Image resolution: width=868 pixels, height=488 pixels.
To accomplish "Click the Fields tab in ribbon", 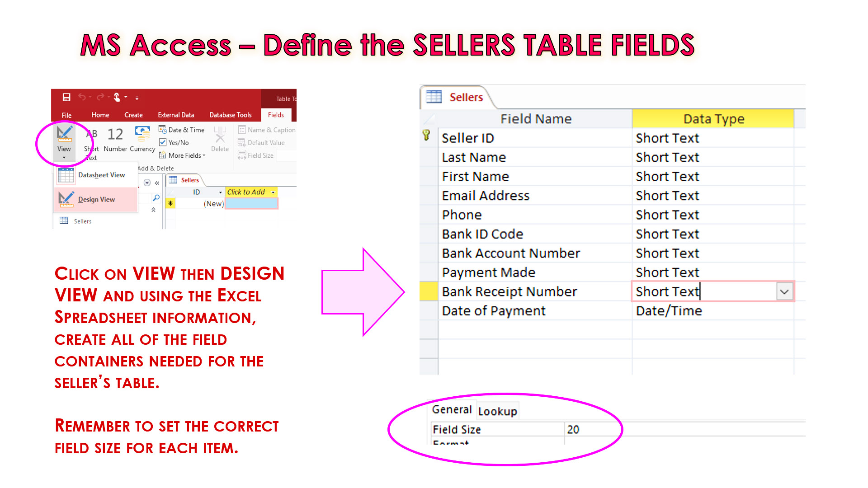I will (x=275, y=114).
